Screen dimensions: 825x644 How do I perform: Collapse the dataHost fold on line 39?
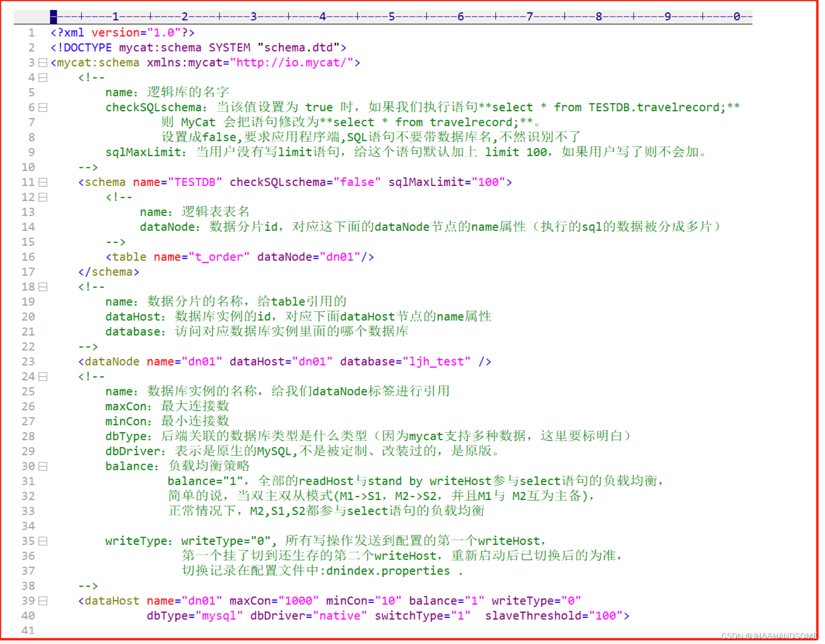[43, 601]
